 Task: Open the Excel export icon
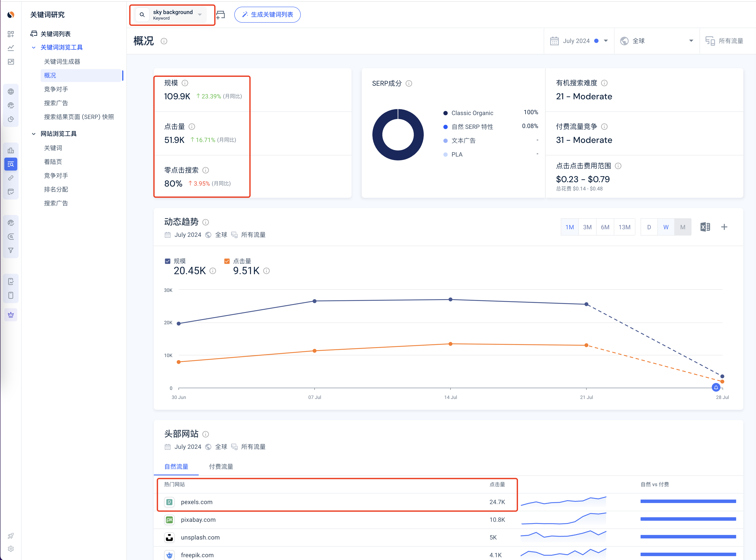[705, 227]
